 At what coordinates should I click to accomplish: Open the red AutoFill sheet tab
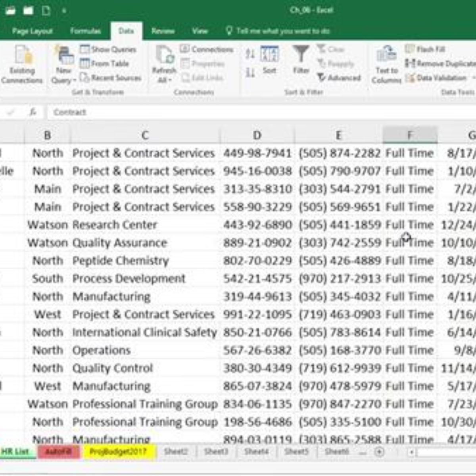[58, 451]
